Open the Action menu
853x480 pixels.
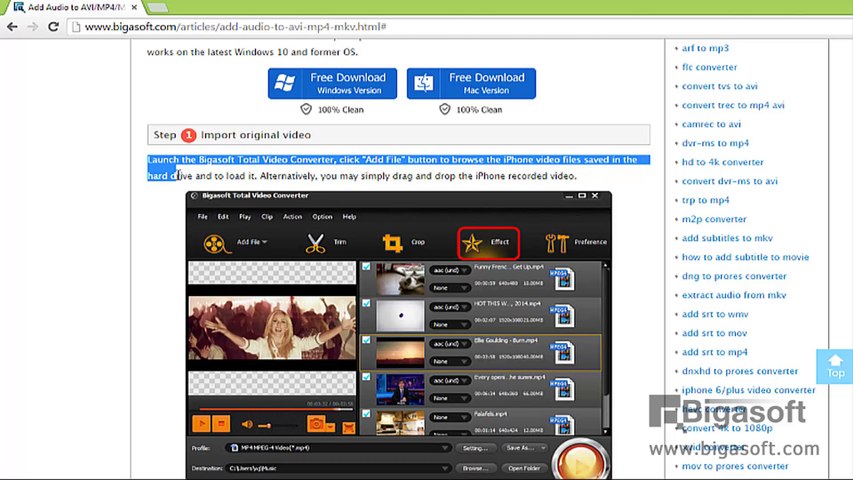click(x=292, y=217)
